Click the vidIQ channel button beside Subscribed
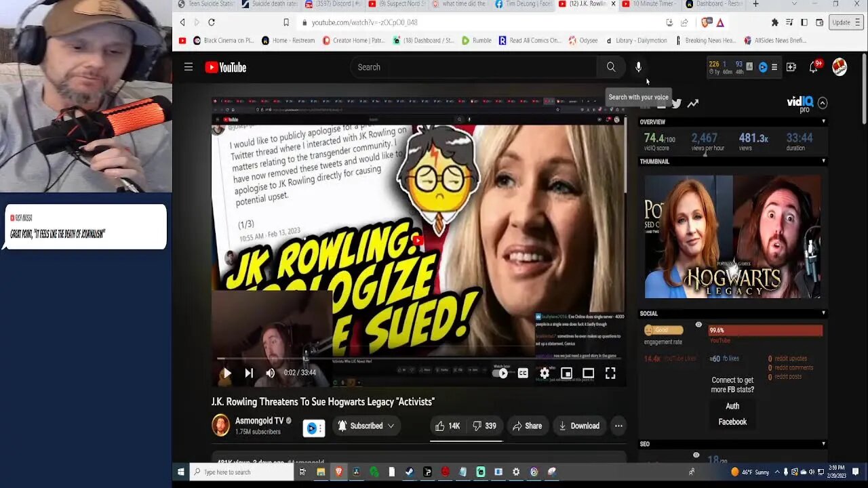The height and width of the screenshot is (488, 868). click(314, 428)
